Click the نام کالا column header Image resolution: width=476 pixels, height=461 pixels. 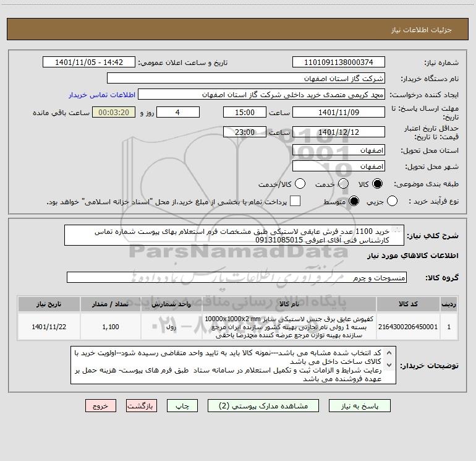click(289, 304)
